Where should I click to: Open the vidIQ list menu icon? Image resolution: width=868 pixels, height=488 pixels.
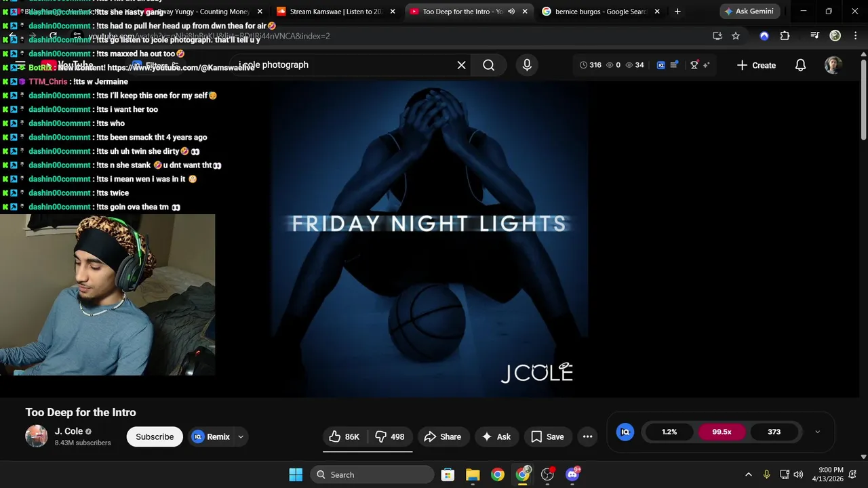(674, 65)
